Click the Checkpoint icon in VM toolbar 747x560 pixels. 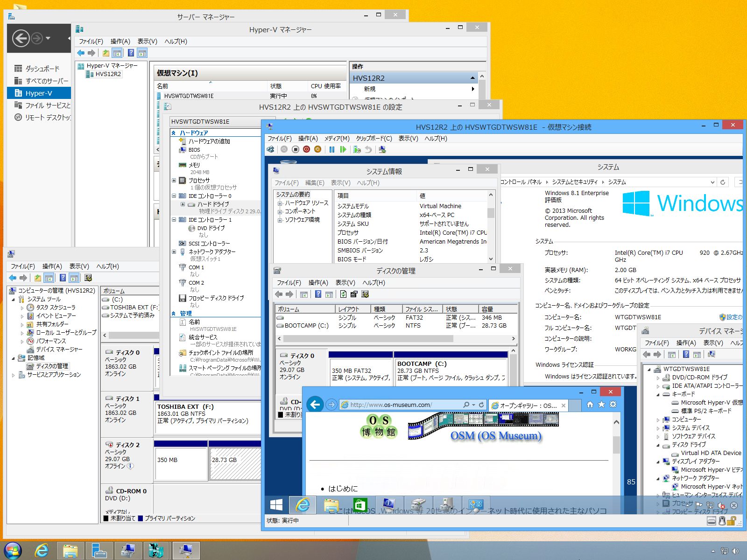(357, 149)
